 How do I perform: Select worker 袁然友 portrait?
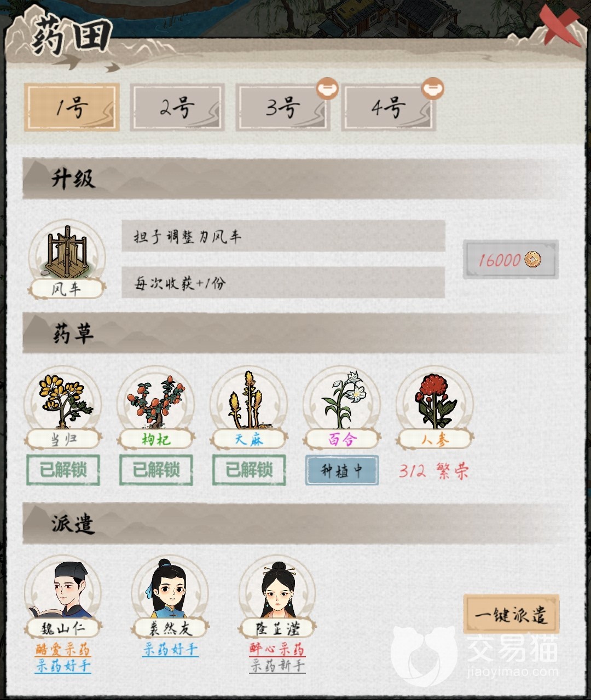170,591
